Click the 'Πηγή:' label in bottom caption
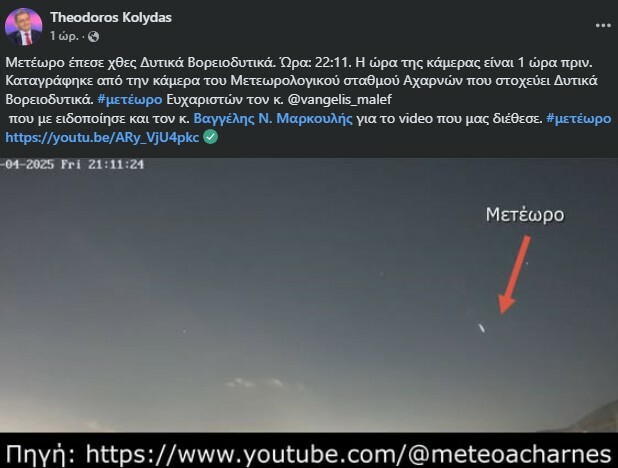 tap(41, 454)
